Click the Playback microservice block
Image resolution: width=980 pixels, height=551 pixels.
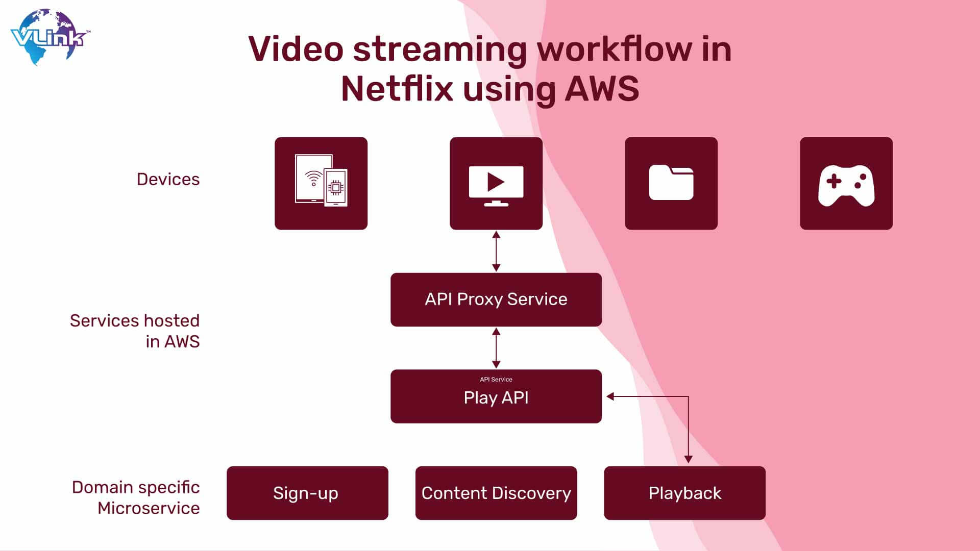tap(684, 493)
